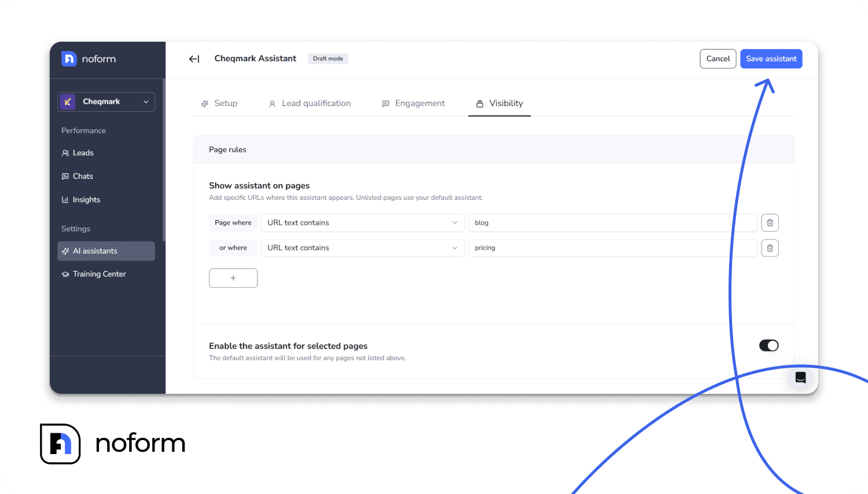Add a new page rule with plus button

pos(233,278)
